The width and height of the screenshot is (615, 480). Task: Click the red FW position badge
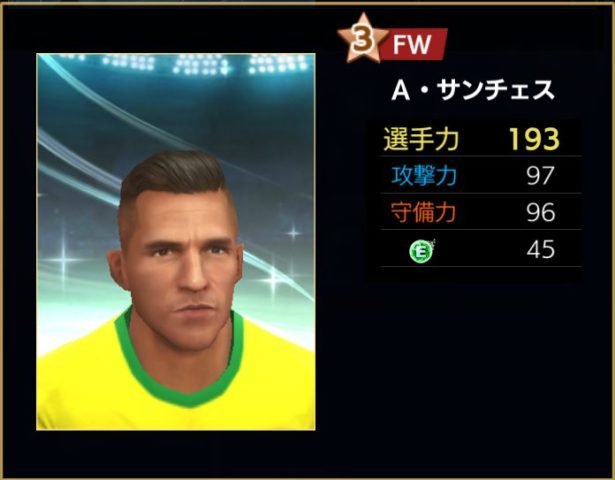click(x=414, y=44)
